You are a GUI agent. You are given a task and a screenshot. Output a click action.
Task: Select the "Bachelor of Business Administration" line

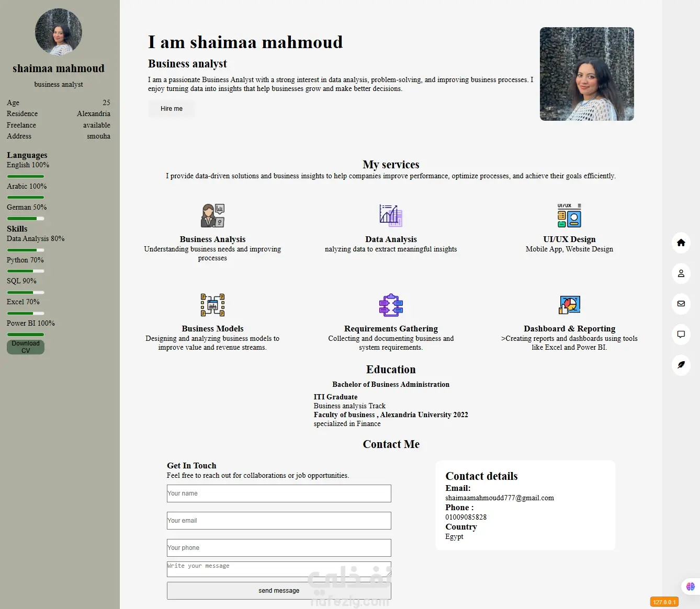click(391, 385)
